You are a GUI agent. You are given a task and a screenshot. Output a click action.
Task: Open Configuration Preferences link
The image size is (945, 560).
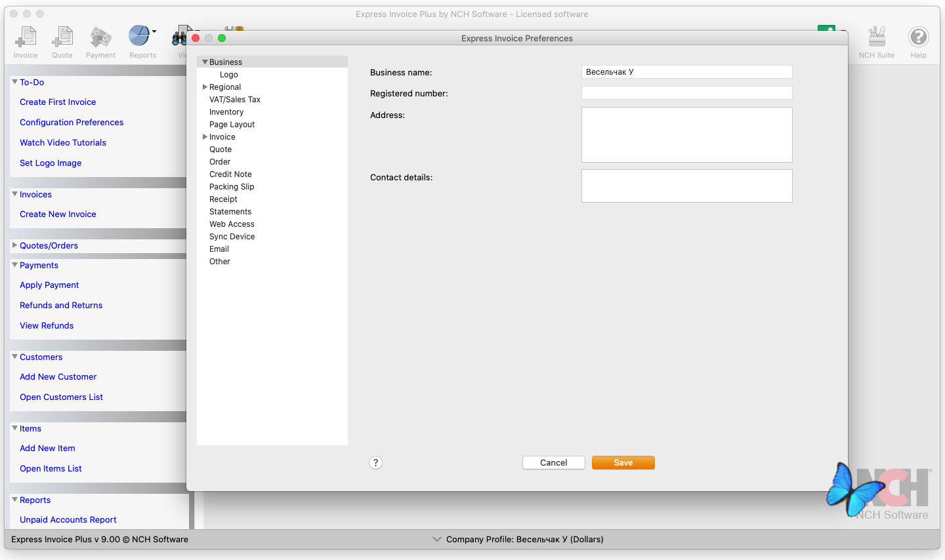(x=72, y=123)
